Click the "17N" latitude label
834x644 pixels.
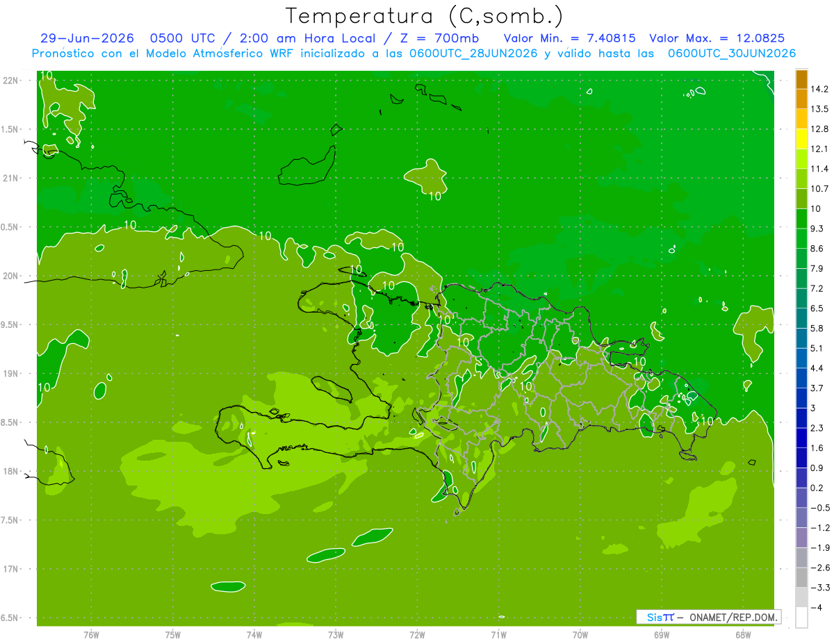pyautogui.click(x=11, y=569)
